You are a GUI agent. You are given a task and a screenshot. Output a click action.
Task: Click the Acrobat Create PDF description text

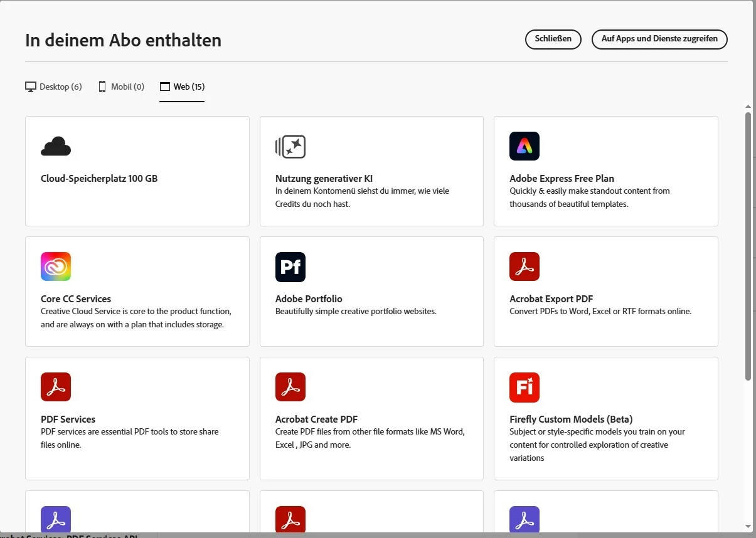pyautogui.click(x=370, y=438)
